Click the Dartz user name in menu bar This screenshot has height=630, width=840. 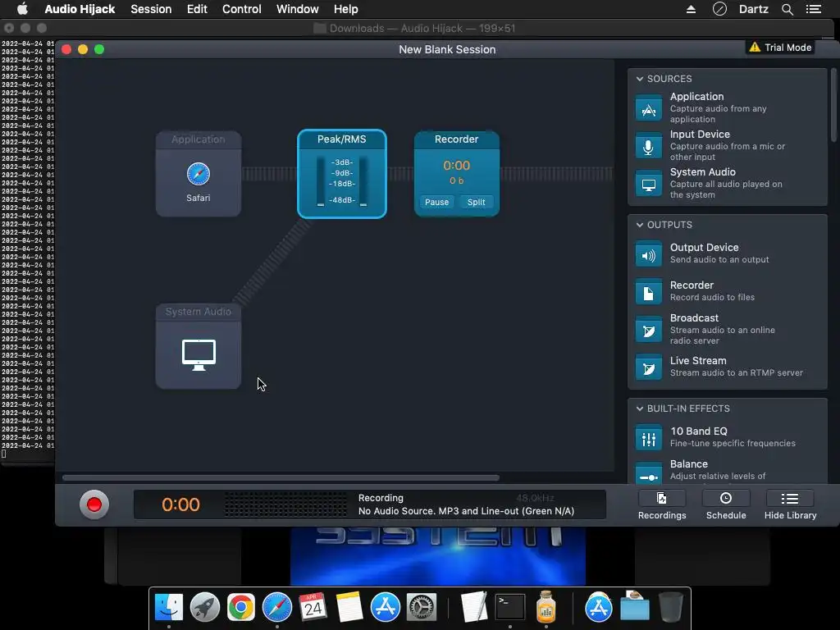(753, 9)
